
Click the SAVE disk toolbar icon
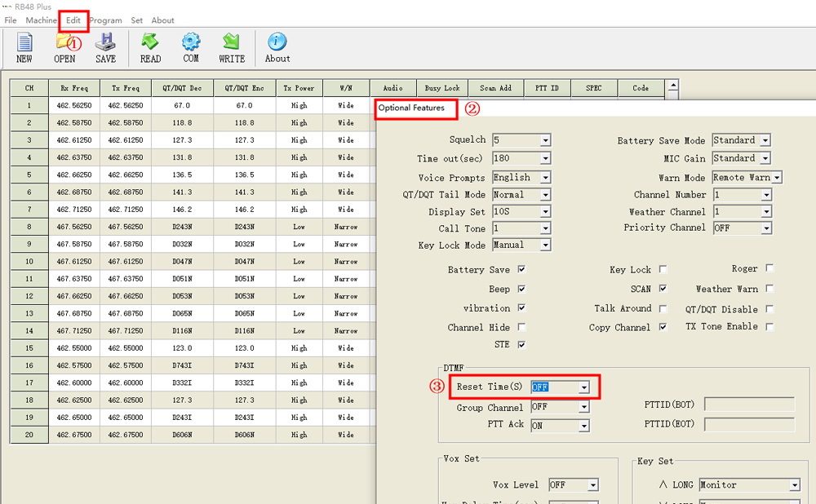click(105, 42)
